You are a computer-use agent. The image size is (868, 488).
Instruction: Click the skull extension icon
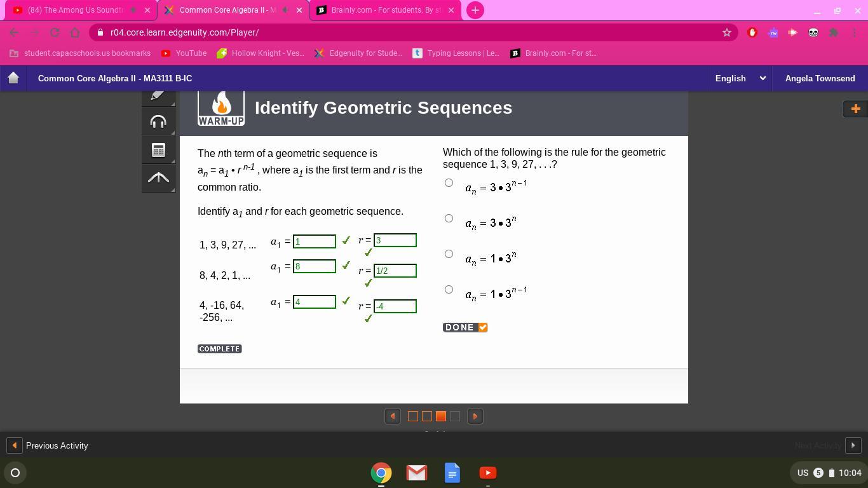click(813, 32)
